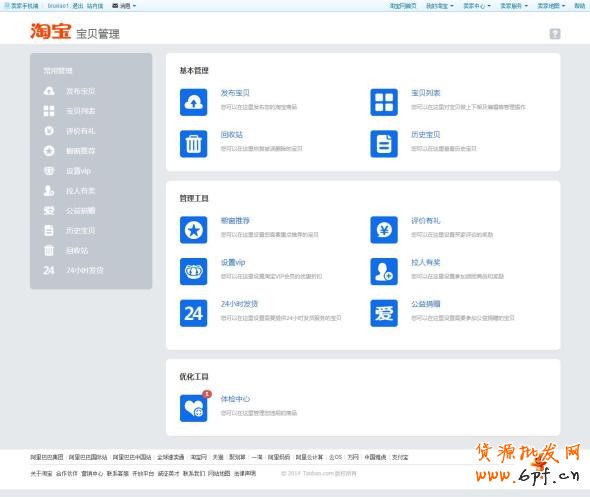Open the 体检中心 link text
The height and width of the screenshot is (497, 590).
tap(235, 399)
